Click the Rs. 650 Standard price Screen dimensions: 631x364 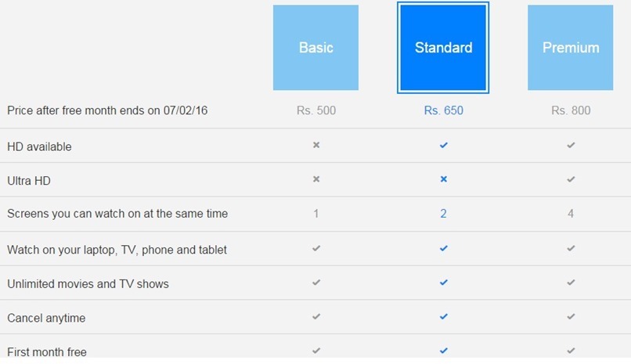click(443, 110)
